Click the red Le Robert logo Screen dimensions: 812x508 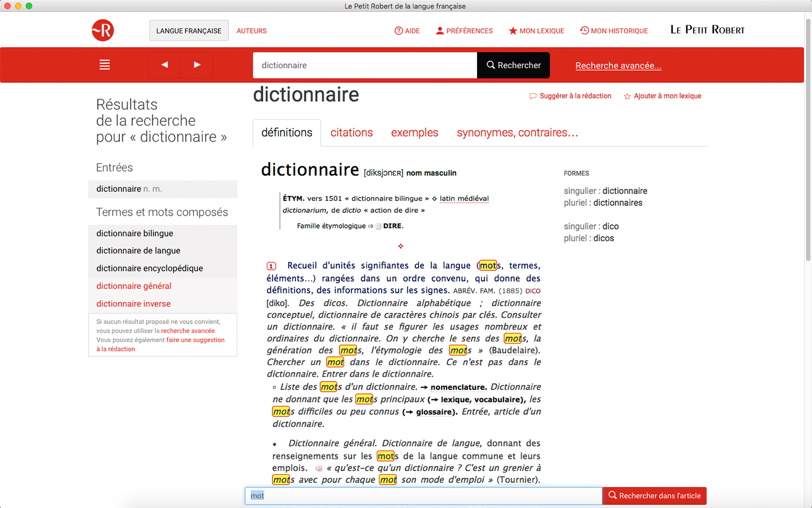[103, 30]
